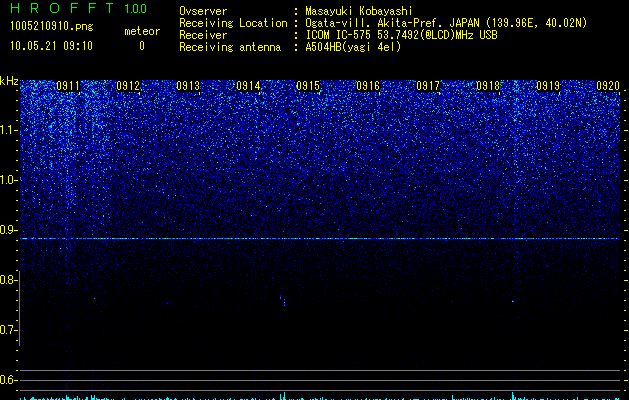This screenshot has height=400, width=629.
Task: Click the small echo dot before 0919
Action: click(513, 301)
